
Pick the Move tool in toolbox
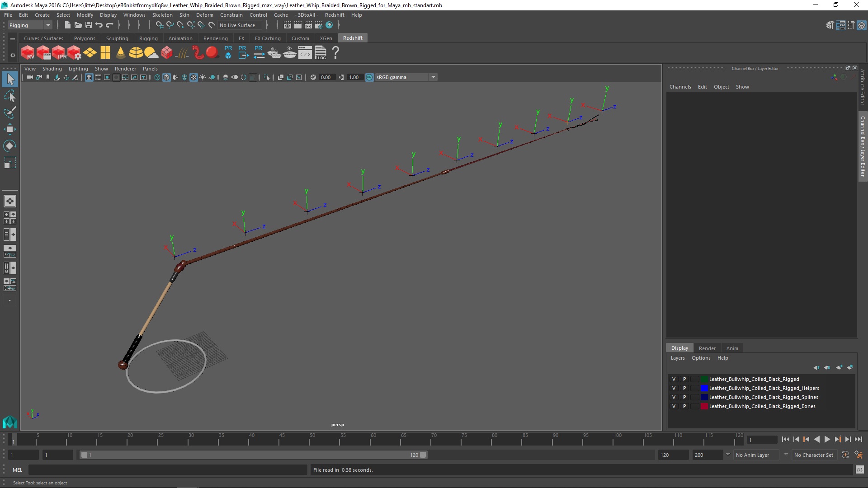coord(10,129)
